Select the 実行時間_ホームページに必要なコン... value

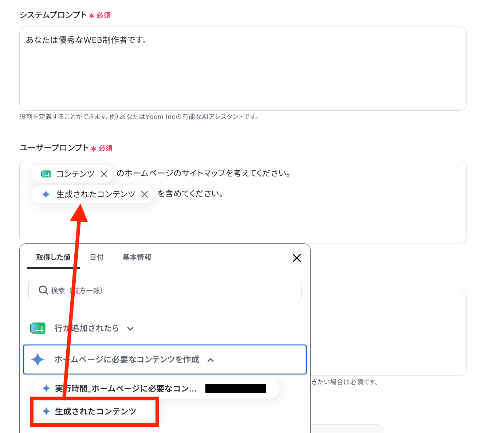tap(156, 389)
